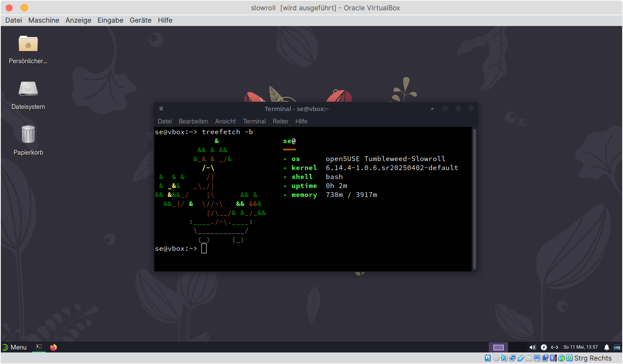623x364 pixels.
Task: Open the Persönlicher Ordner desktop icon
Action: coord(28,44)
